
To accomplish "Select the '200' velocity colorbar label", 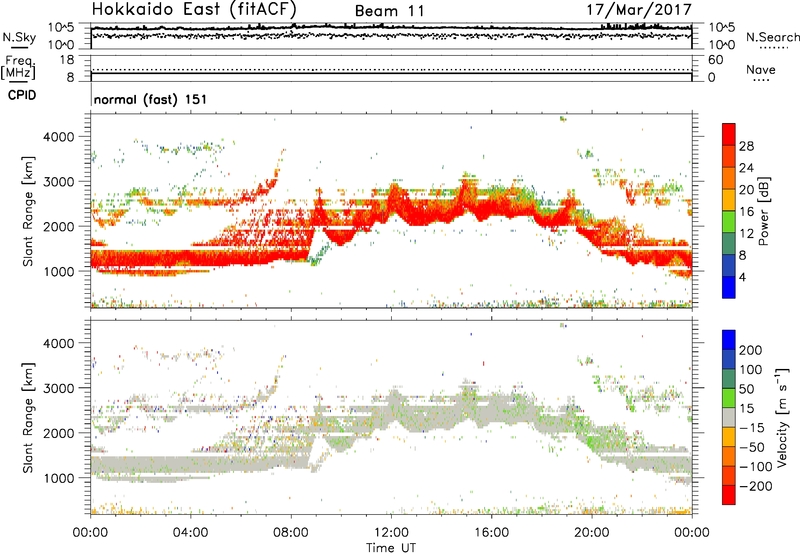I will [x=751, y=350].
